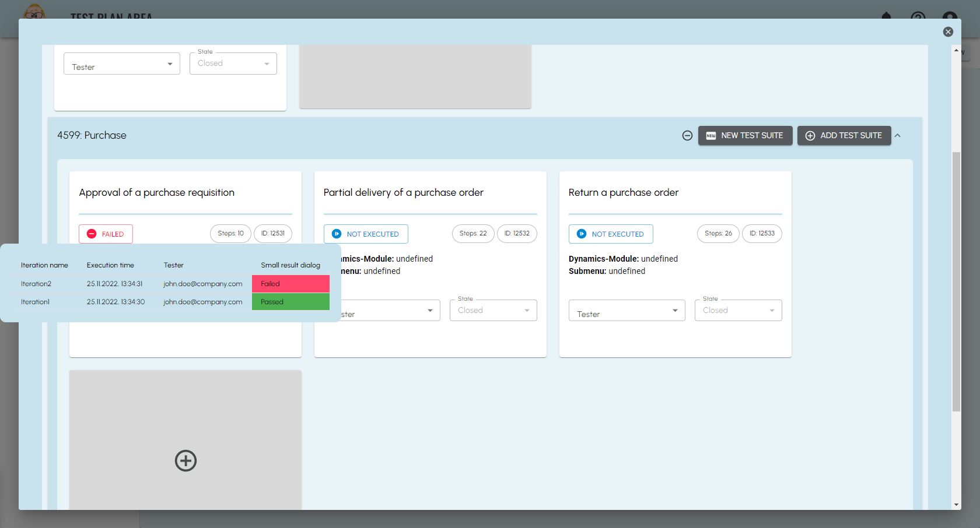Screen dimensions: 980x528
Task: Open State dropdown in Return purchase order card
Action: tap(738, 311)
